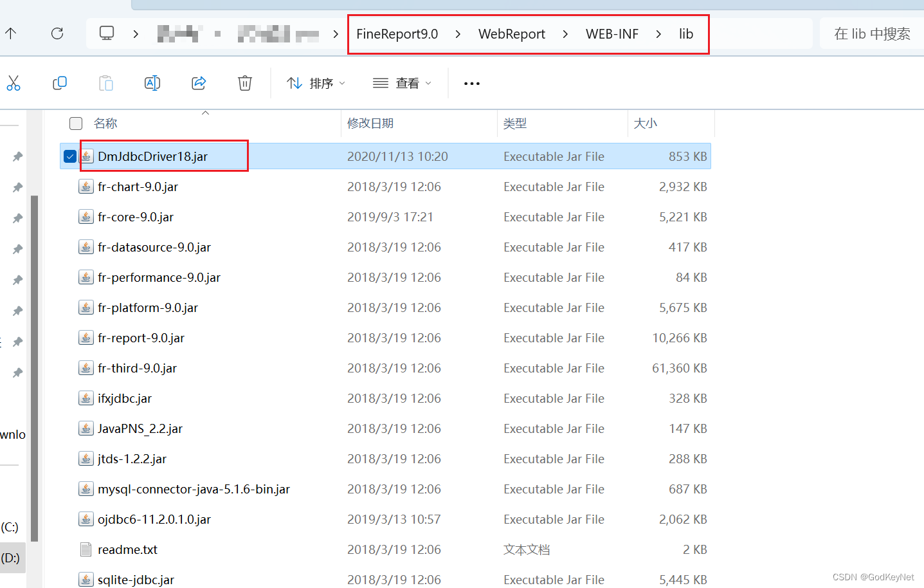
Task: Select file name readme.txt
Action: pyautogui.click(x=127, y=549)
